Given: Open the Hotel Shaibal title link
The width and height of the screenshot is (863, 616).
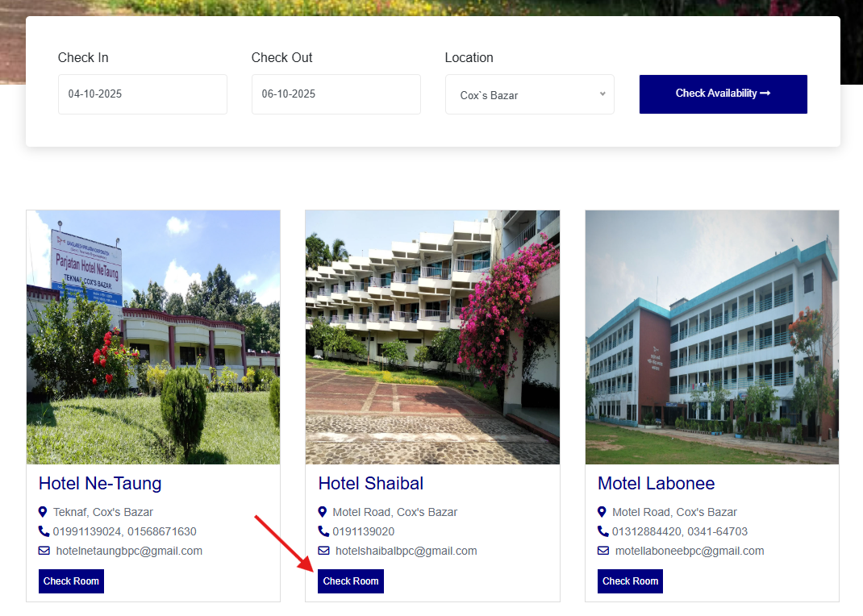Looking at the screenshot, I should click(x=370, y=483).
